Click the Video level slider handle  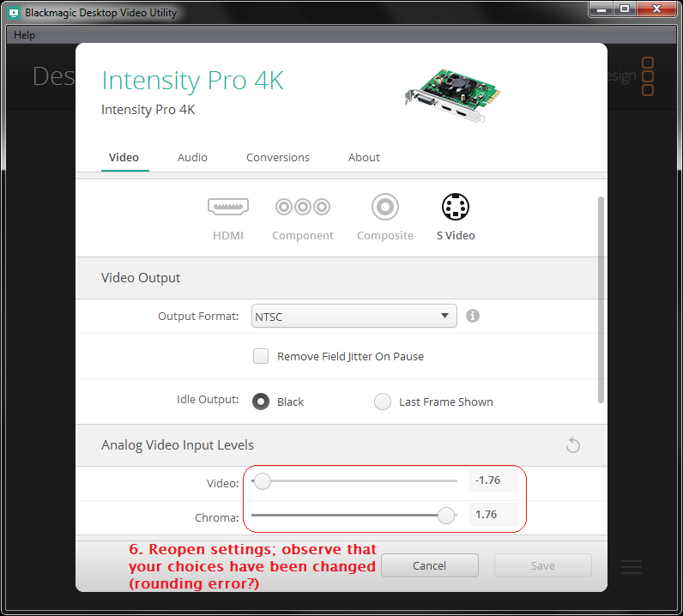263,481
